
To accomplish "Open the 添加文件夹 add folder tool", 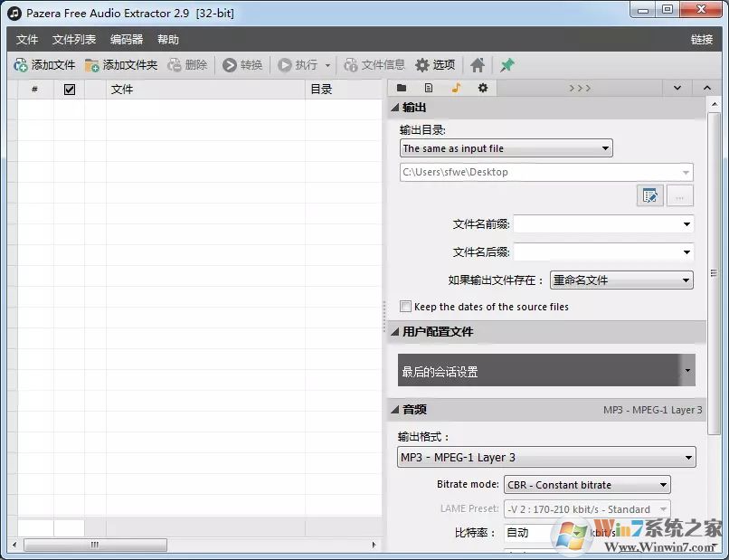I will click(x=90, y=64).
